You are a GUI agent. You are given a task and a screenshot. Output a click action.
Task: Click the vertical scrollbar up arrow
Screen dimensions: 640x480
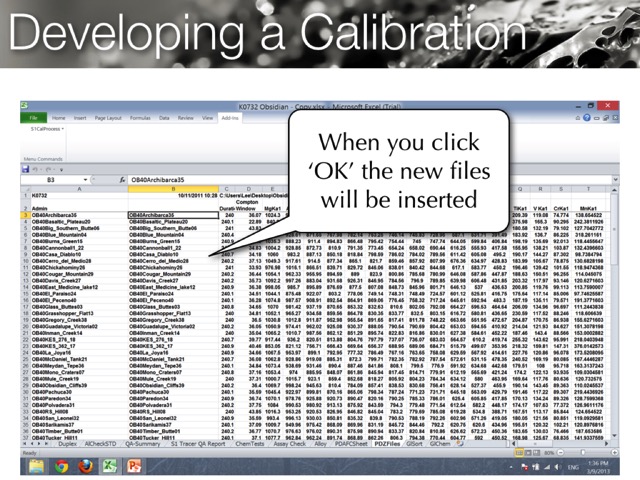tap(614, 190)
